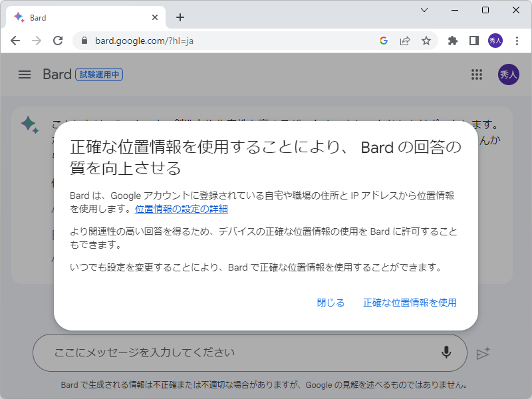Open the browser extensions puzzle icon

[x=452, y=41]
